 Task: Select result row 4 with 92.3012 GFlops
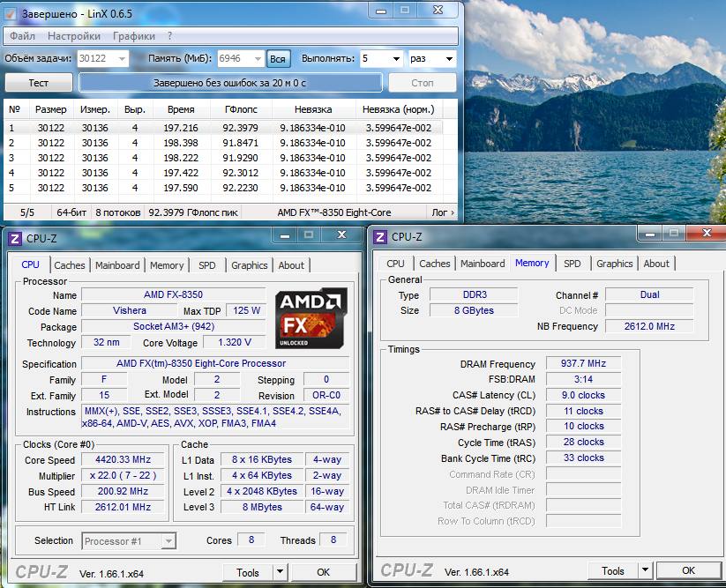(x=223, y=173)
